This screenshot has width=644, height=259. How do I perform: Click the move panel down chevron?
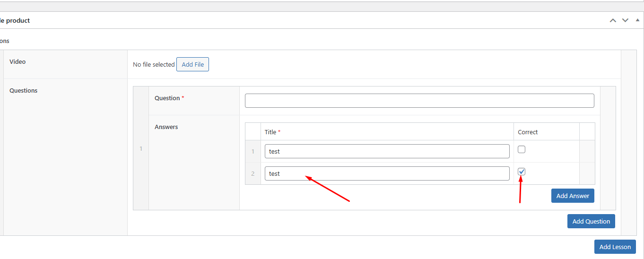[625, 20]
